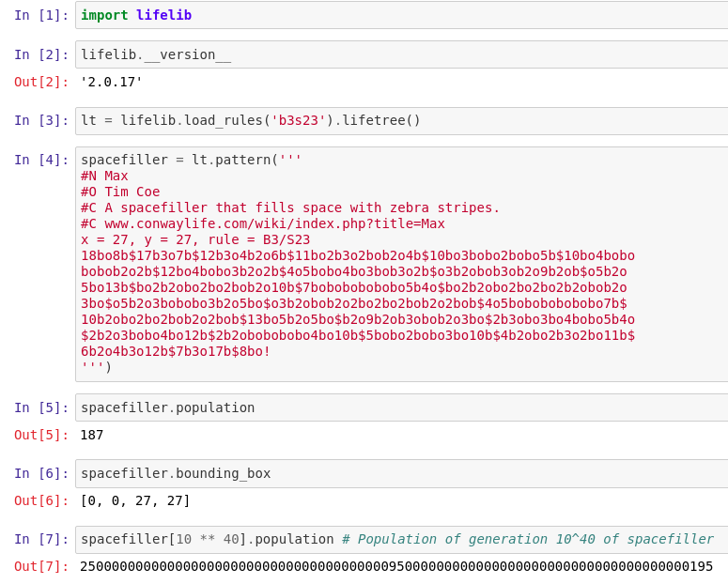Click the RLE line starting '10b2obo2bo2bob2o2bob'
The image size is (728, 584).
[358, 319]
